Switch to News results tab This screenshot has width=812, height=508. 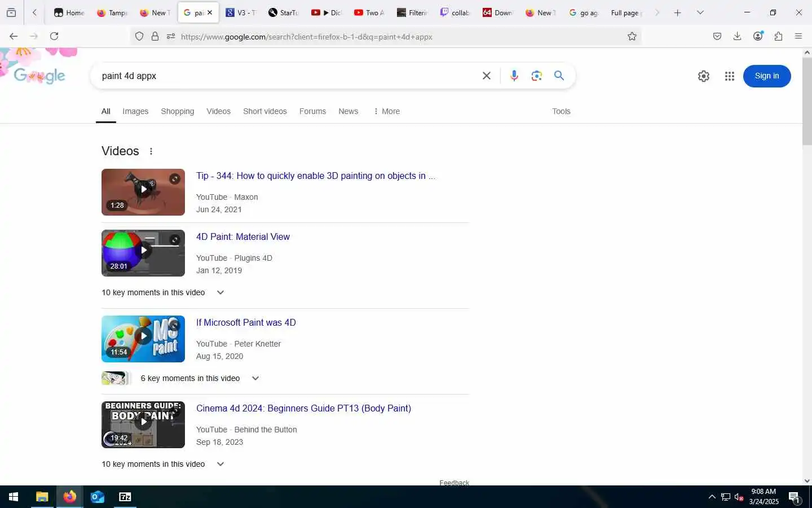(x=348, y=111)
